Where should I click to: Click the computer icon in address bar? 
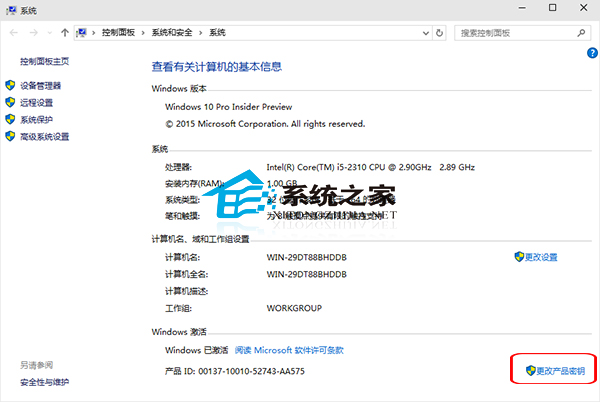pyautogui.click(x=82, y=33)
